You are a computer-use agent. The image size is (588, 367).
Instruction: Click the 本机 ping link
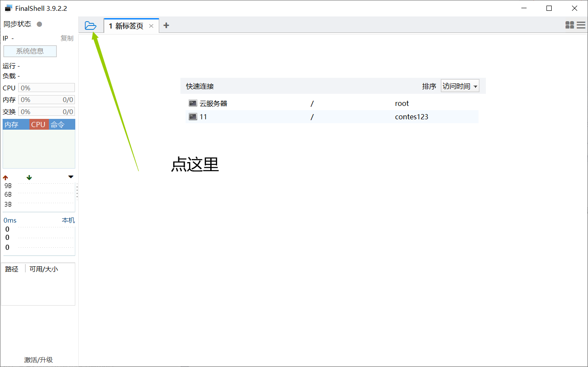(68, 220)
